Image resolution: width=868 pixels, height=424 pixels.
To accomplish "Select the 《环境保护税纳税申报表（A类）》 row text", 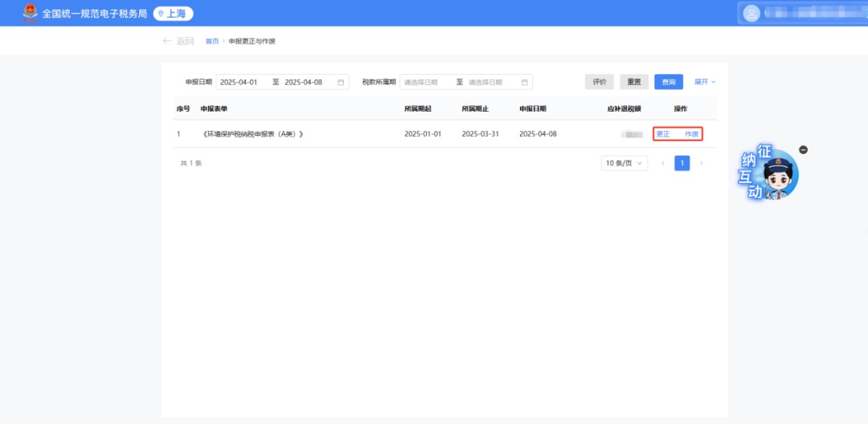I will pos(253,134).
